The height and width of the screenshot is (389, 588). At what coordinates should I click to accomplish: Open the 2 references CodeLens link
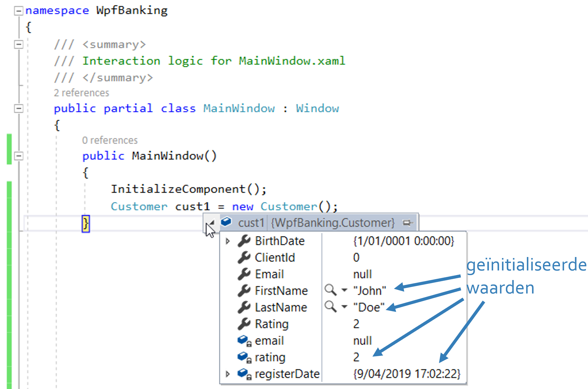(81, 93)
